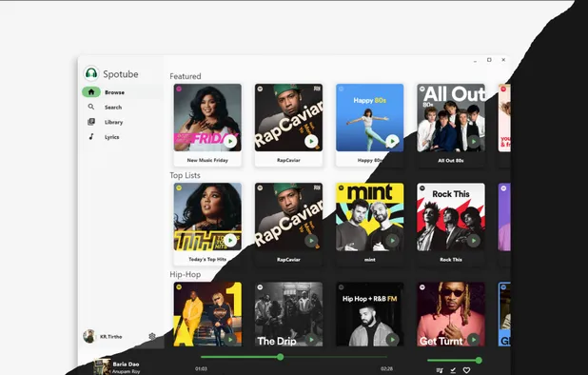This screenshot has width=588, height=375.
Task: Click the 02:28 duration label
Action: 386,368
